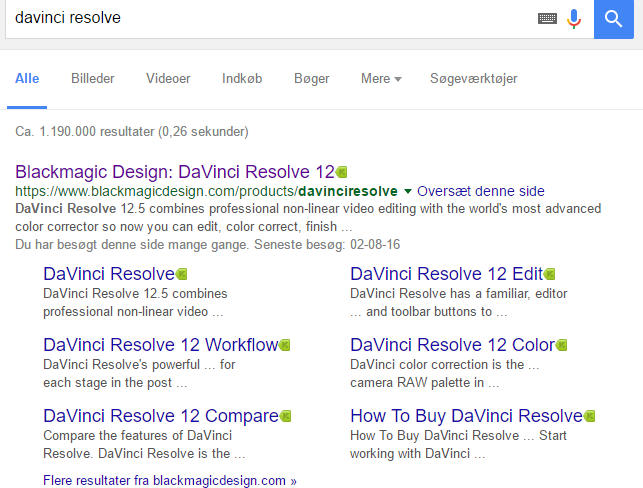Image resolution: width=643 pixels, height=488 pixels.
Task: Switch to Indkøb tab
Action: 242,78
